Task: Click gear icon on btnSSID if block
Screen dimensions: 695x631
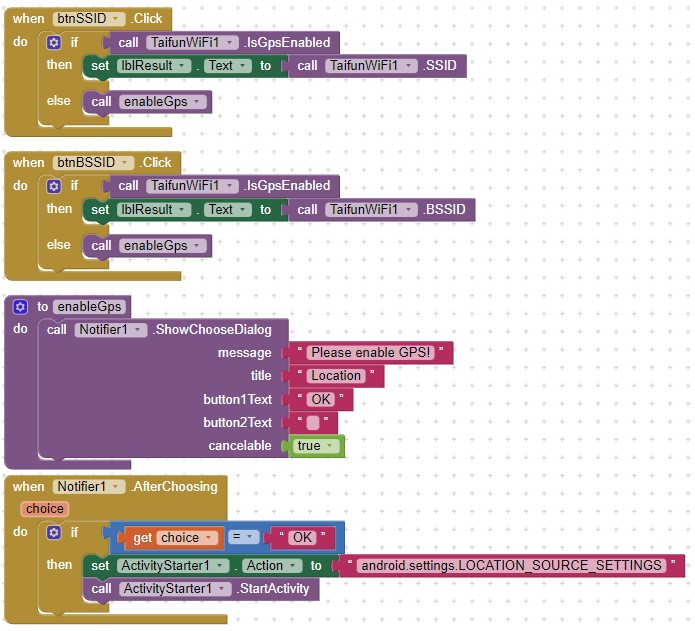Action: (x=54, y=42)
